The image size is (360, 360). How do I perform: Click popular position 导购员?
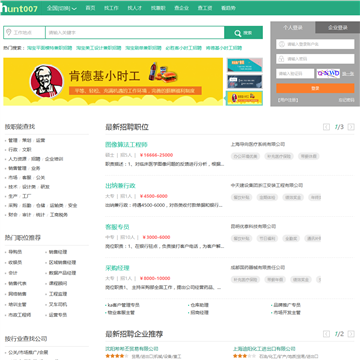coord(15,252)
